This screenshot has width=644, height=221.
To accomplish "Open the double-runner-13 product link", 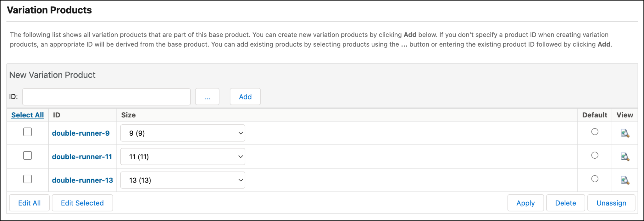I will pos(82,180).
